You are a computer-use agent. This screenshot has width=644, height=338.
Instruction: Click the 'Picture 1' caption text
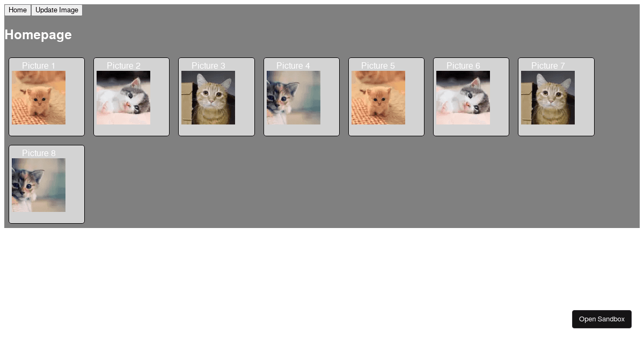pos(39,65)
